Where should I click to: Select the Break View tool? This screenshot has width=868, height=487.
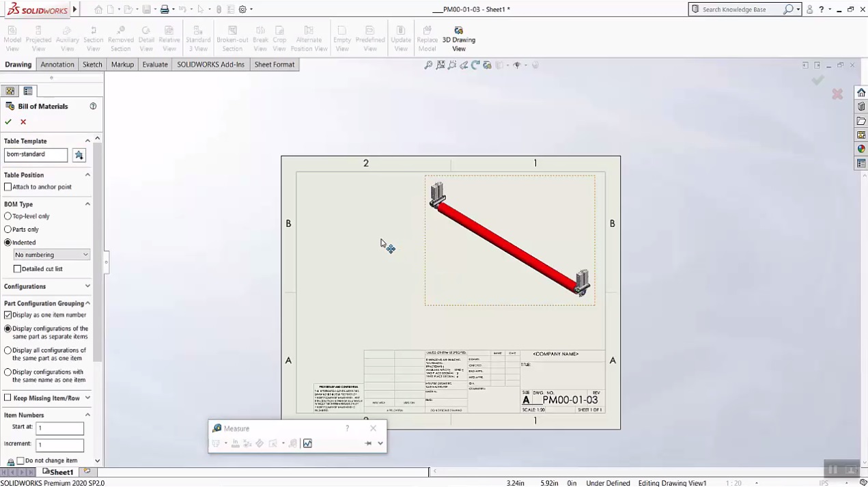coord(260,39)
